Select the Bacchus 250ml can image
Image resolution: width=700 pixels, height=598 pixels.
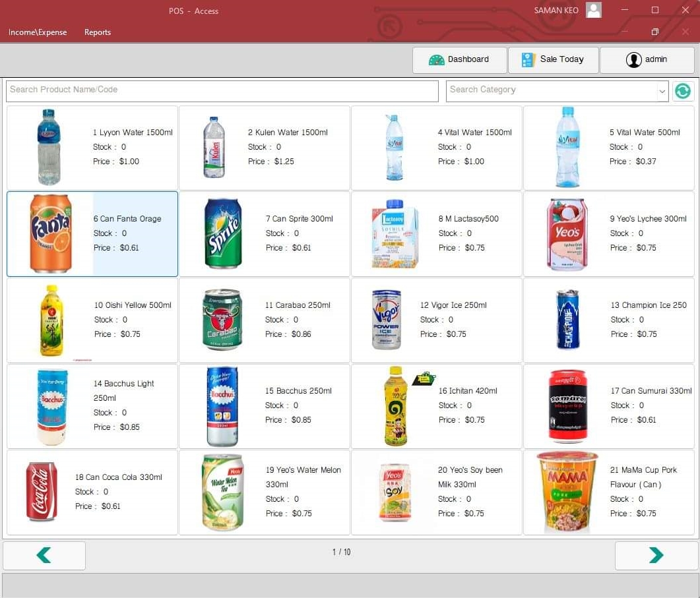tap(222, 407)
